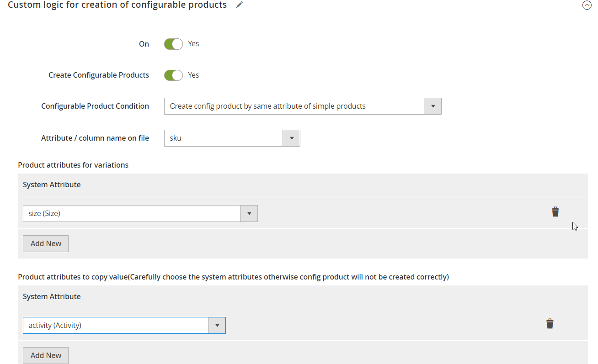Click the Attribute / column name on file label
Image resolution: width=598 pixels, height=364 pixels.
(x=95, y=138)
